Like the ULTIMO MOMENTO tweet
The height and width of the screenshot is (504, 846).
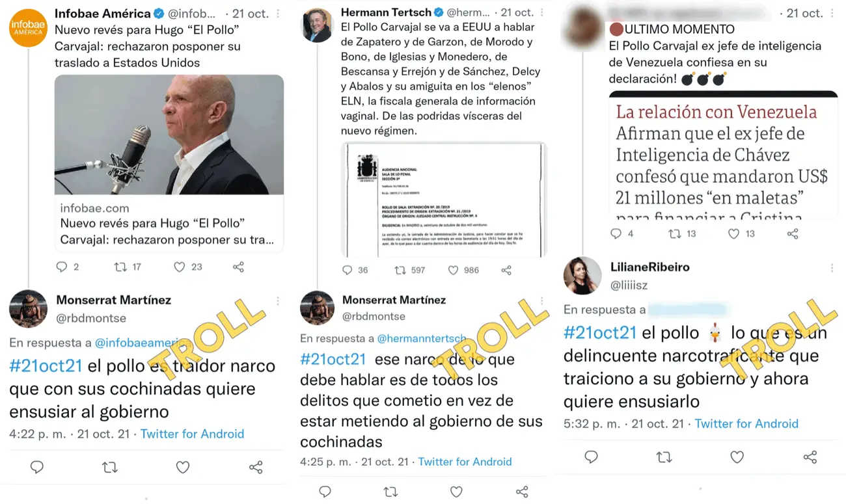pos(733,233)
